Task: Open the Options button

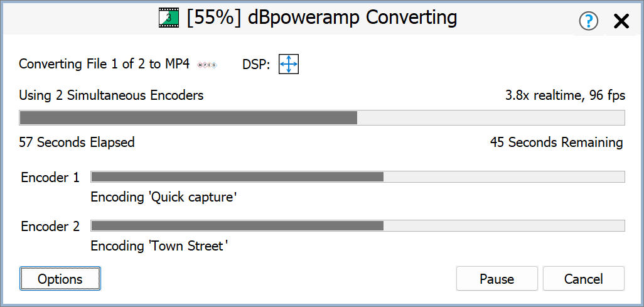Action: point(60,279)
